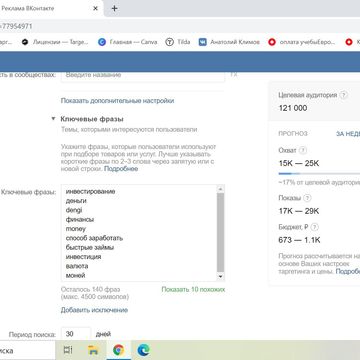Viewport: 360px width, 360px height.
Task: Click the word инвестирование in key phrases
Action: [90, 192]
